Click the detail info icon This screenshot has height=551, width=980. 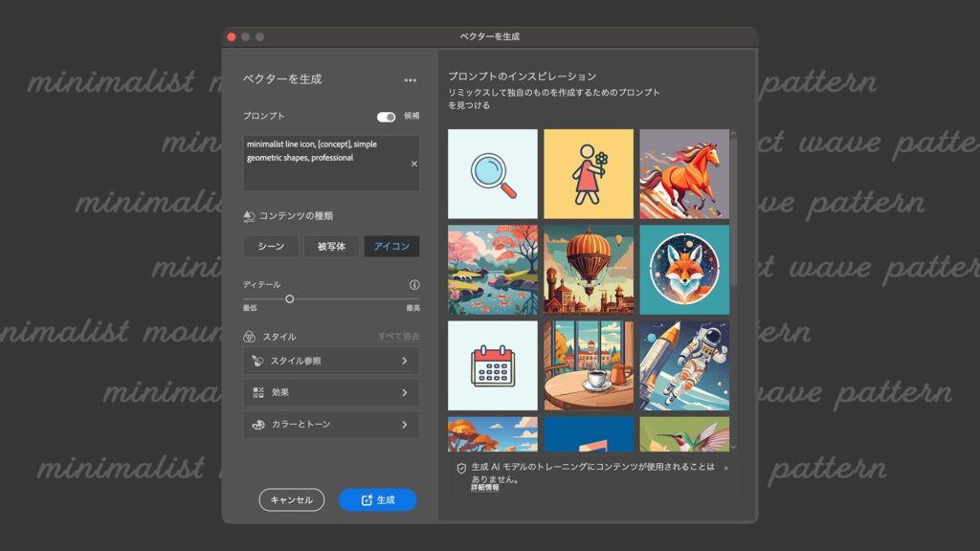point(414,285)
